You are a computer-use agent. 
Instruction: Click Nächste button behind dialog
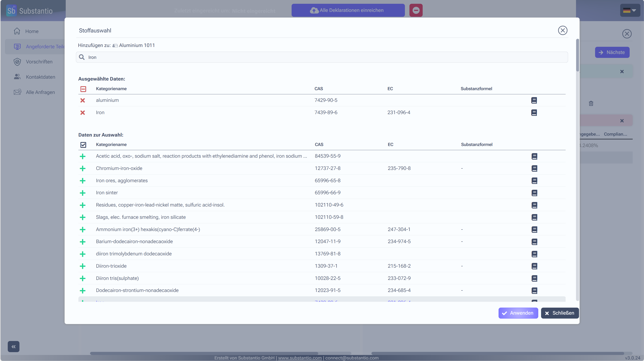pyautogui.click(x=612, y=52)
